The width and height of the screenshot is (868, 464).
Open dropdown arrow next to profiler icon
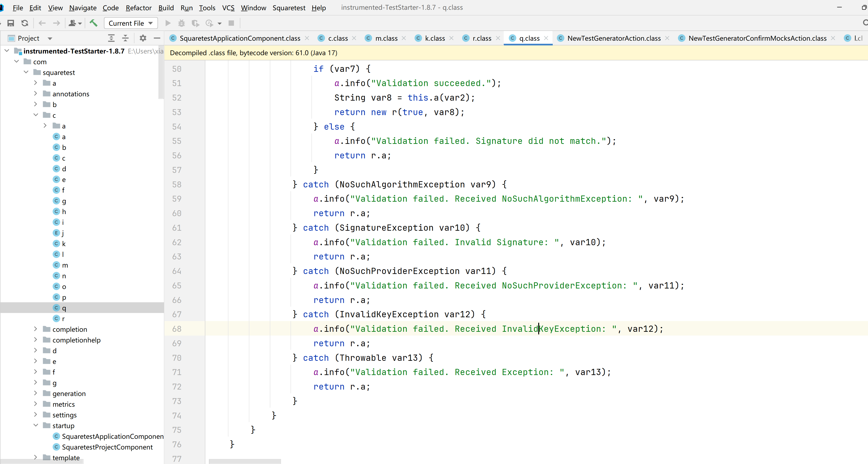[x=220, y=23]
